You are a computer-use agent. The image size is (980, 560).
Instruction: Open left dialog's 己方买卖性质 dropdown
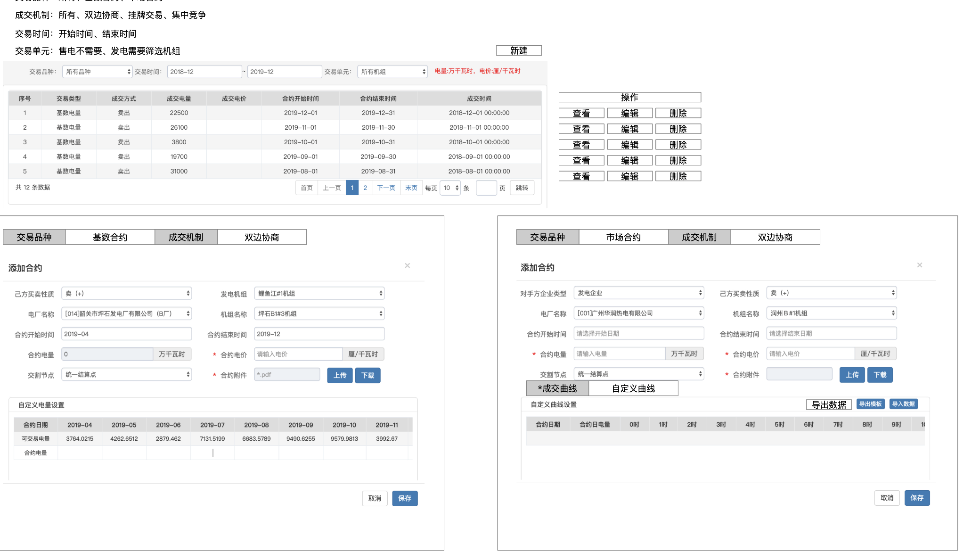127,293
